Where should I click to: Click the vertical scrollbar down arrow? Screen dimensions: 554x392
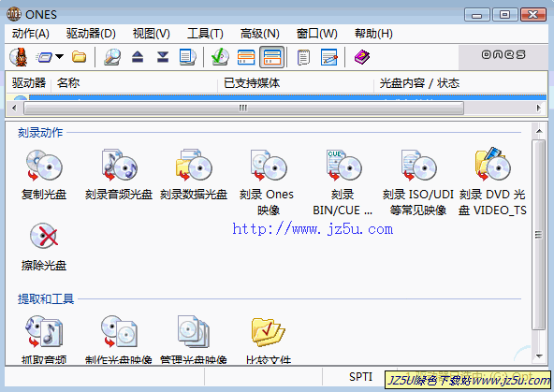[539, 356]
